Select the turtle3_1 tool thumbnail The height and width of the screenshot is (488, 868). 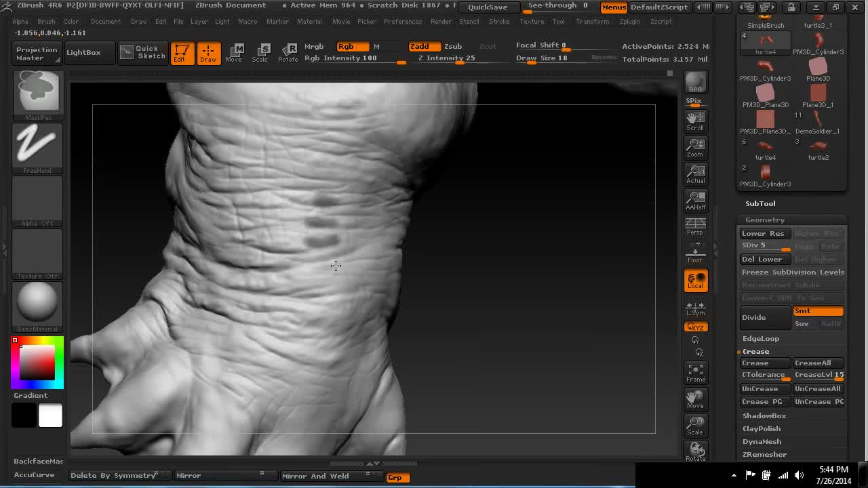(x=818, y=22)
